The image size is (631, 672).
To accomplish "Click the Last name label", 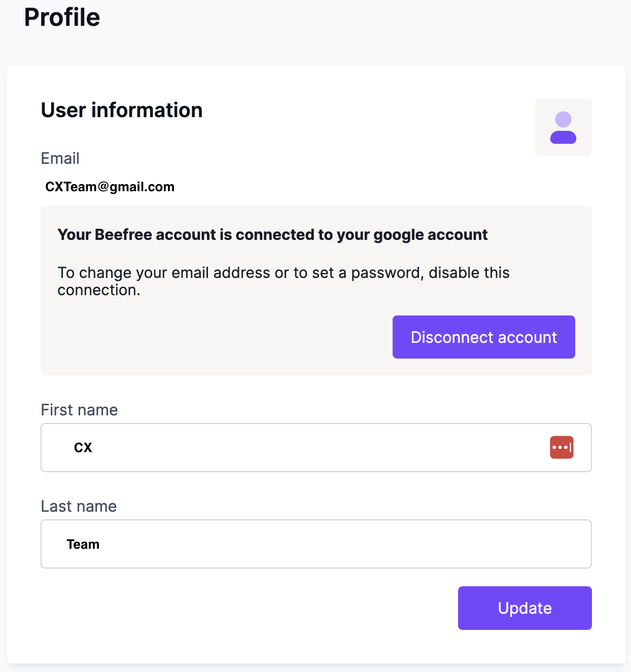I will pos(79,506).
